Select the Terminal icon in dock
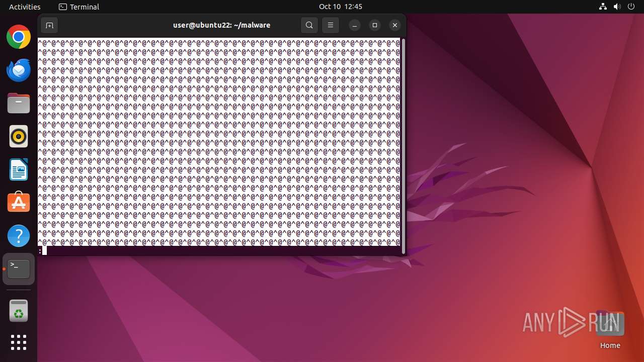Screen dimensions: 644x362 pos(19,269)
